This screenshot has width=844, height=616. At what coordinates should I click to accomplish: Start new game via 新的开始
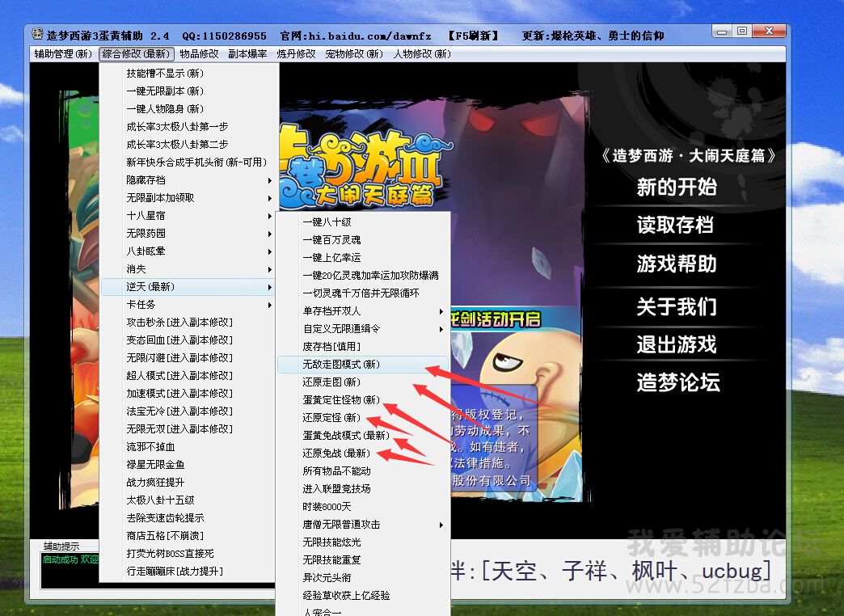[x=677, y=188]
